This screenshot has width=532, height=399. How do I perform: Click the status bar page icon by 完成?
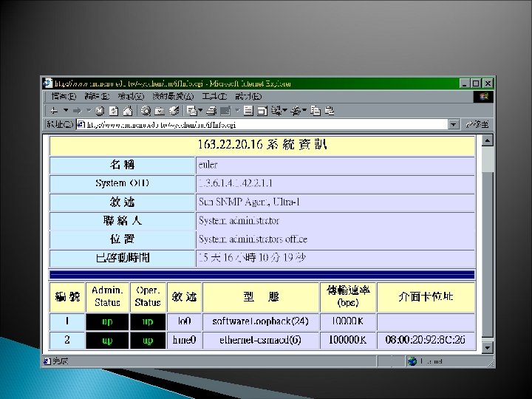47,361
